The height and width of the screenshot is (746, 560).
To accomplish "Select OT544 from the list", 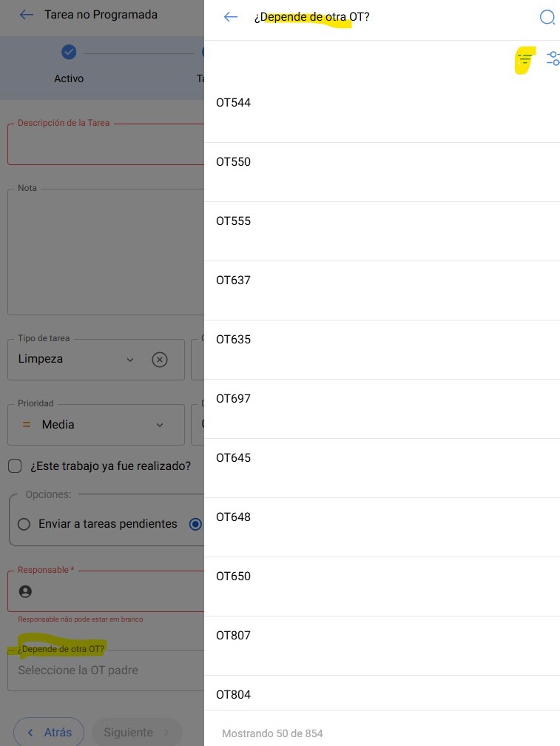I will click(x=234, y=103).
